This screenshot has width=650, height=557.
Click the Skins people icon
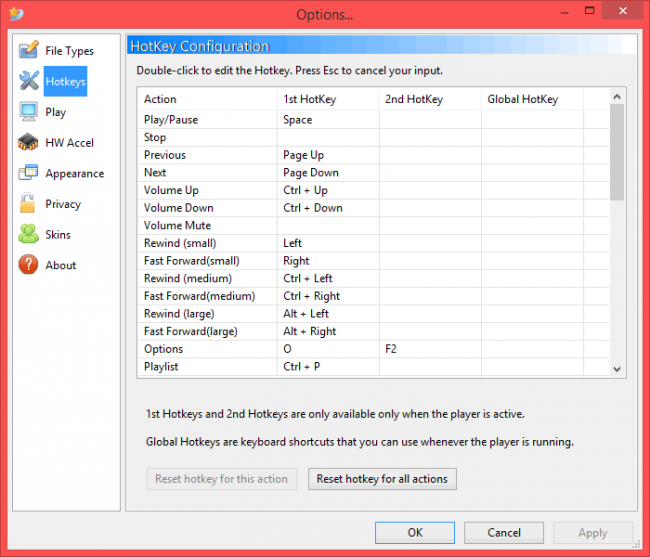coord(28,234)
